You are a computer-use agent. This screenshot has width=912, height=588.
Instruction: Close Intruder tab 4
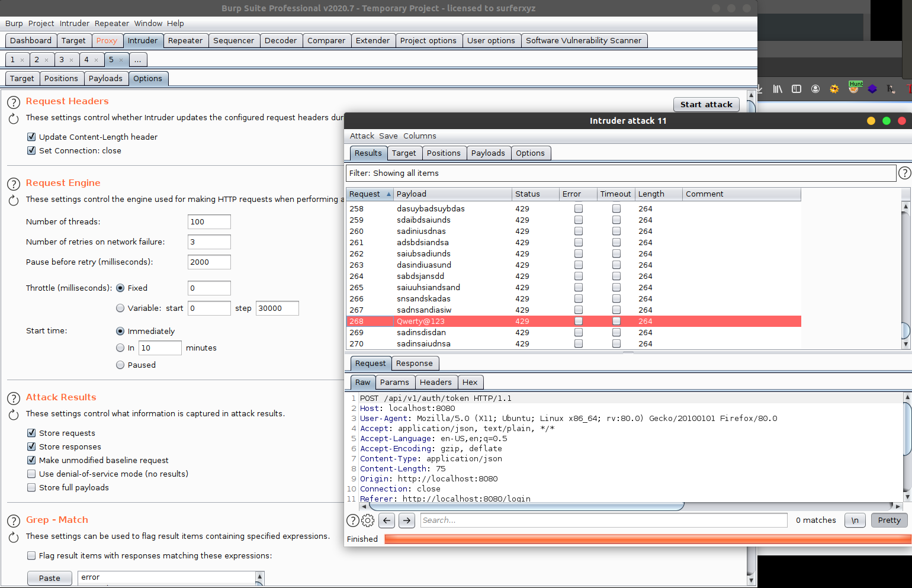(97, 60)
